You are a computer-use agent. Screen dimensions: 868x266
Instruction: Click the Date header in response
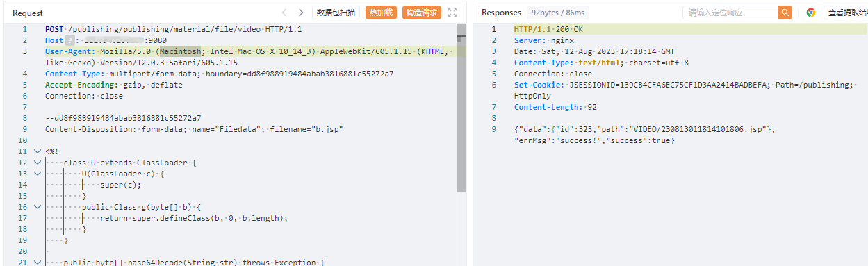click(x=594, y=51)
